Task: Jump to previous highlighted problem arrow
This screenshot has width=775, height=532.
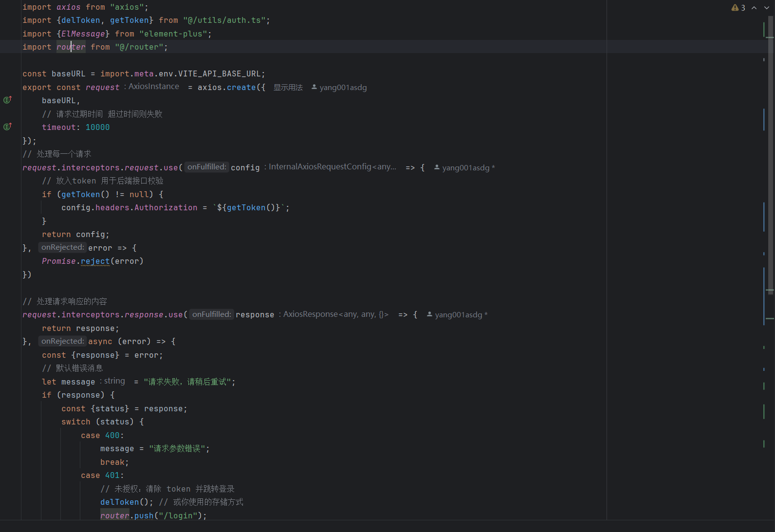Action: click(x=754, y=8)
